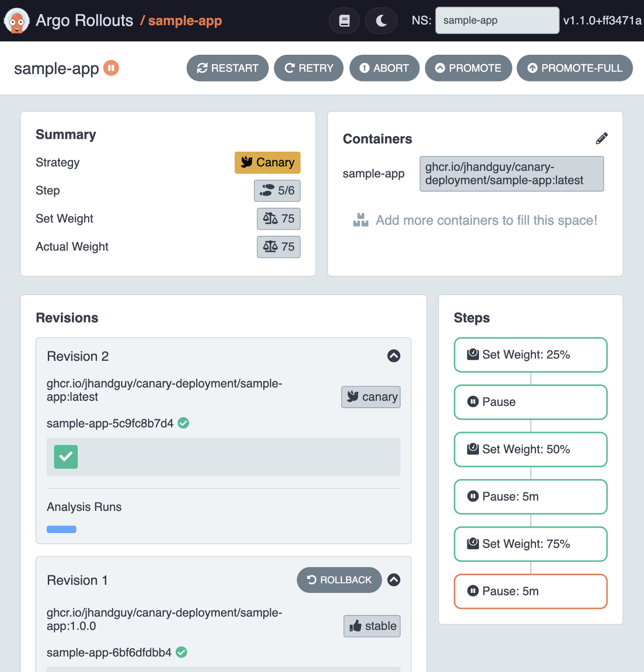This screenshot has height=672, width=644.
Task: Select the orange-outlined Pause: 5m step
Action: tap(531, 592)
